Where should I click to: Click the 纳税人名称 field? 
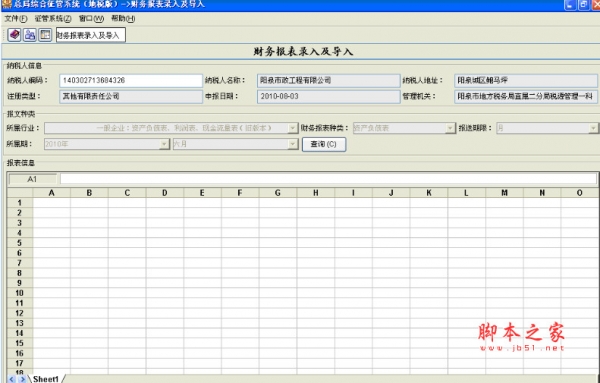(x=329, y=80)
